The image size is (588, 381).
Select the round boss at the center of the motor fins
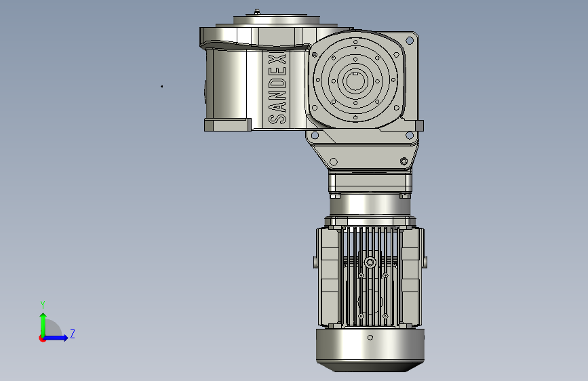(370, 262)
